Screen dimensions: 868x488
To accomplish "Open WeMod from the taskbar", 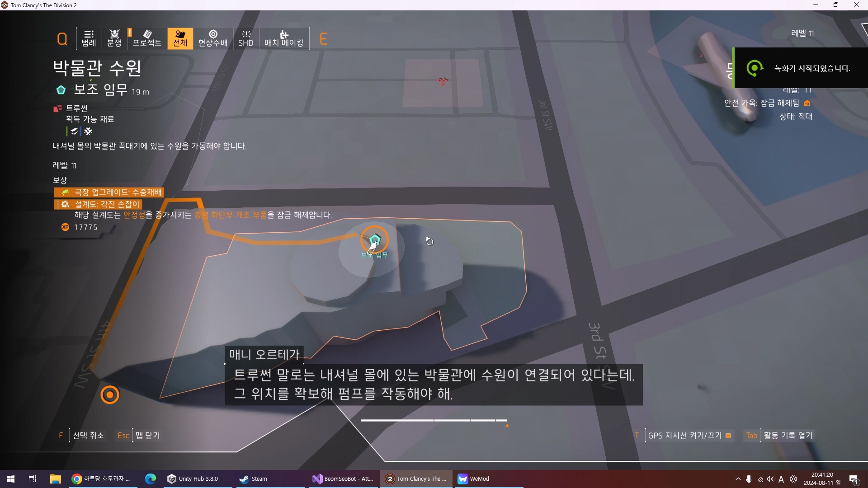I will pyautogui.click(x=474, y=479).
